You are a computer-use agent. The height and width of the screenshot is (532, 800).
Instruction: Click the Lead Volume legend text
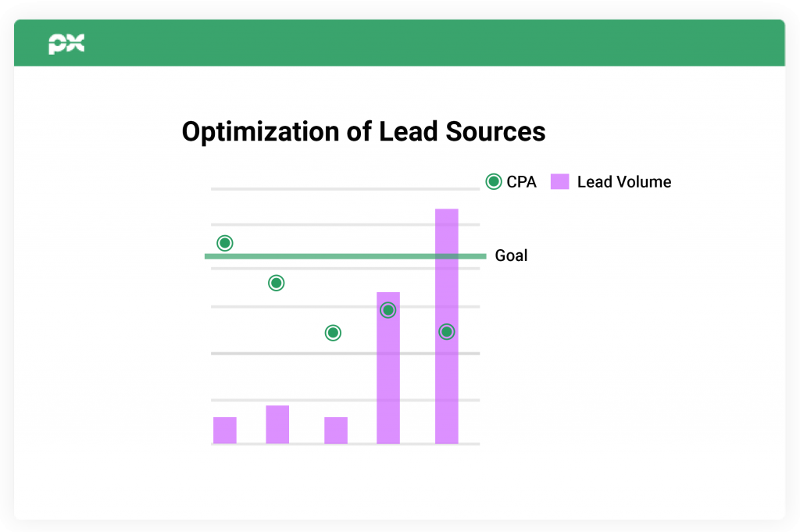(624, 182)
